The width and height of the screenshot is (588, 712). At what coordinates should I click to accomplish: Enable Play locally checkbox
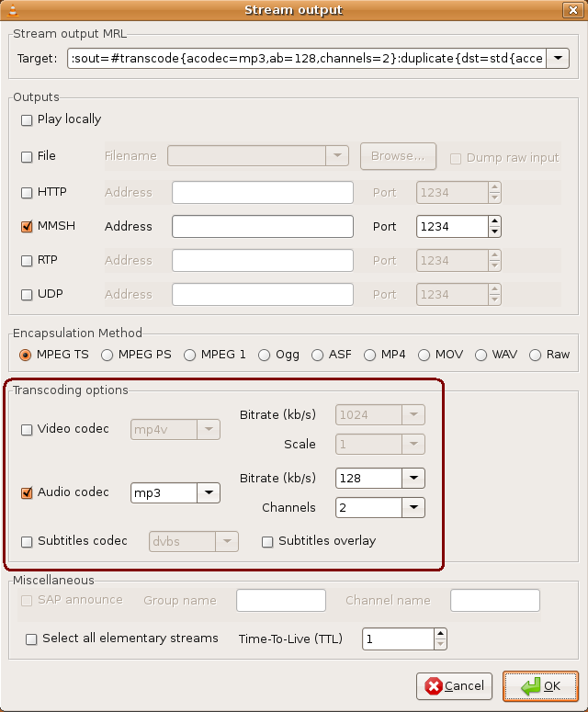(x=27, y=119)
